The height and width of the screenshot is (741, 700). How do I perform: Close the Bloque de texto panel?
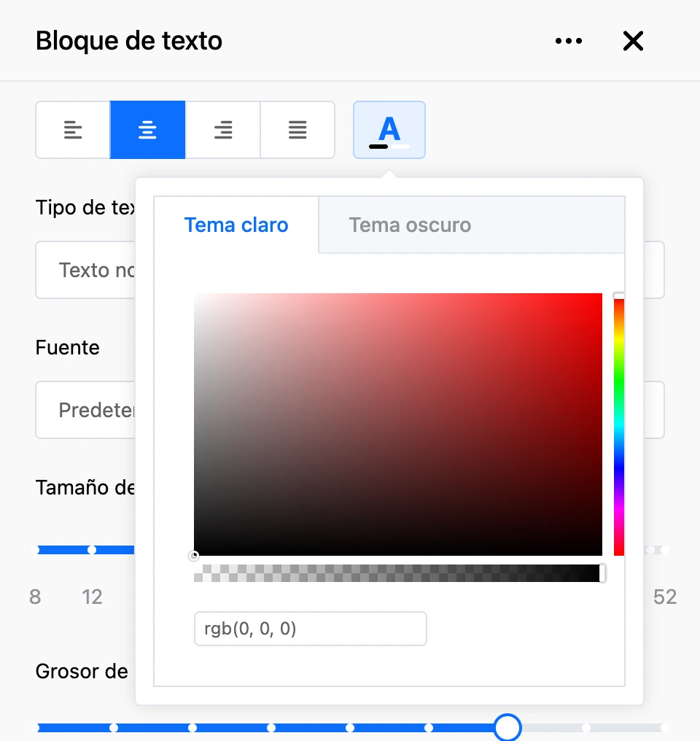(x=633, y=41)
